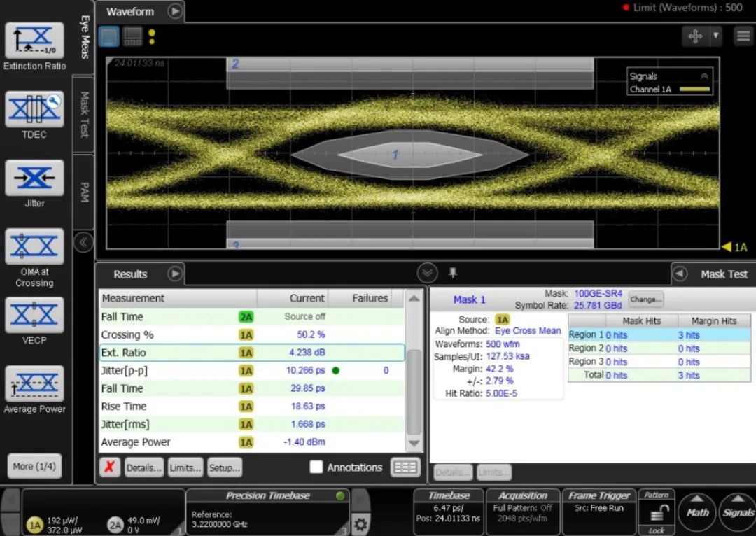Choose the OMA at Crossing measurement
The height and width of the screenshot is (536, 756).
click(34, 246)
